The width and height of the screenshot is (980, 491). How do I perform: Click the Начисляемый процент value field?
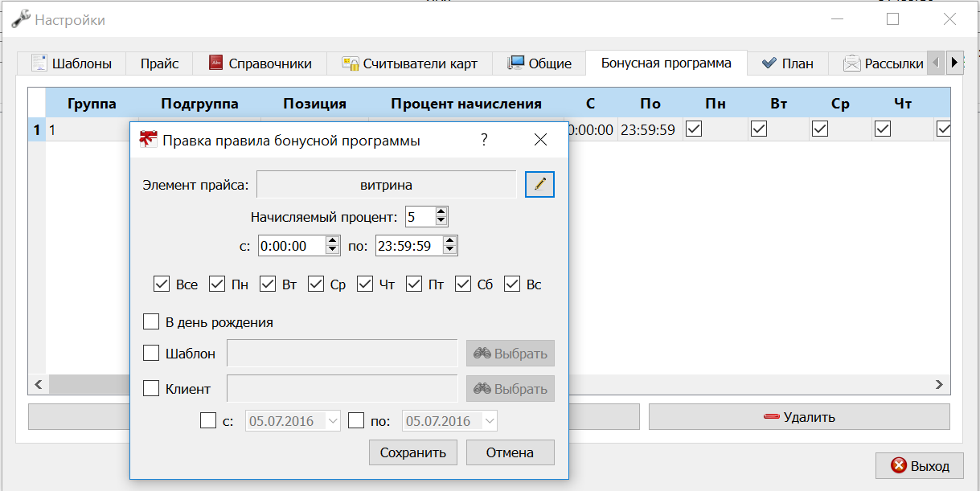tap(420, 216)
